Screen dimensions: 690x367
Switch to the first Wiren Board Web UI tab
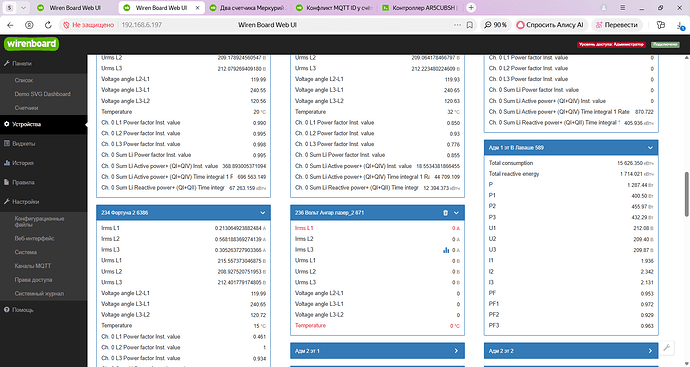coord(75,8)
